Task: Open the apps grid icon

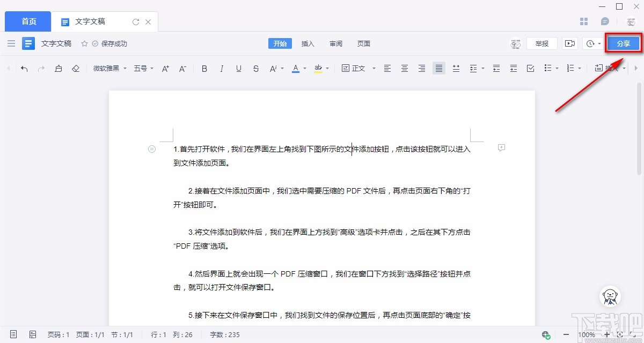Action: click(x=584, y=21)
